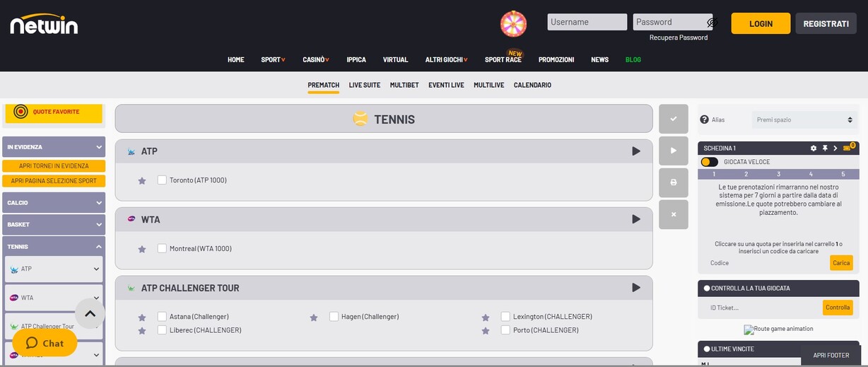Expand ATP Challenger Tour in the sidebar
The image size is (868, 367).
click(54, 327)
